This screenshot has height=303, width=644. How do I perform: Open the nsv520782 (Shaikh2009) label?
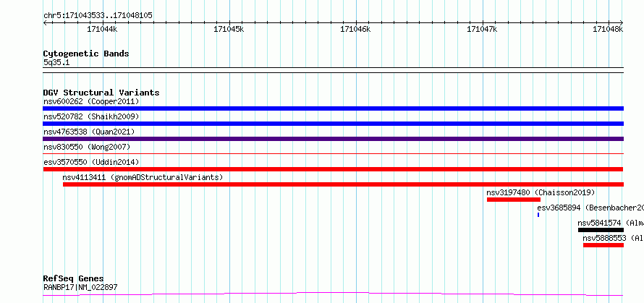pos(91,116)
